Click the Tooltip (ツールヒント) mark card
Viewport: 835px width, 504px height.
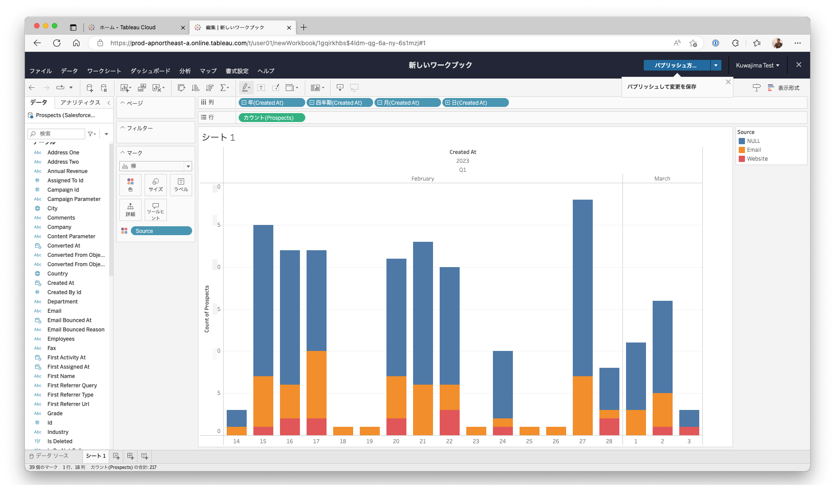[156, 210]
